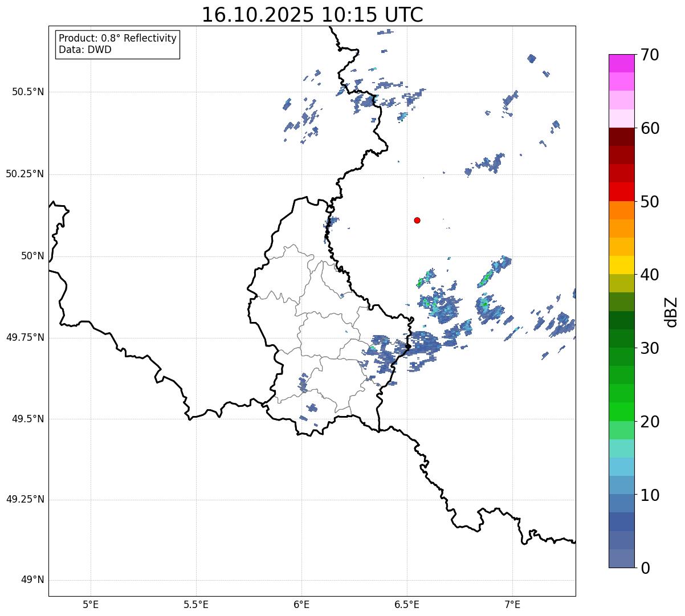Pick the yellow segment above 40
Screen dimensions: 685x616
point(621,265)
